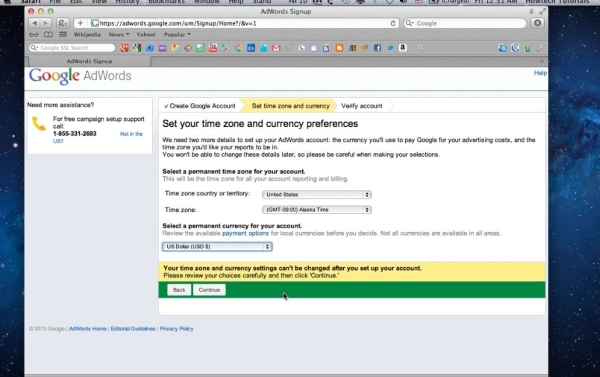Go to Create Google Account step

200,106
